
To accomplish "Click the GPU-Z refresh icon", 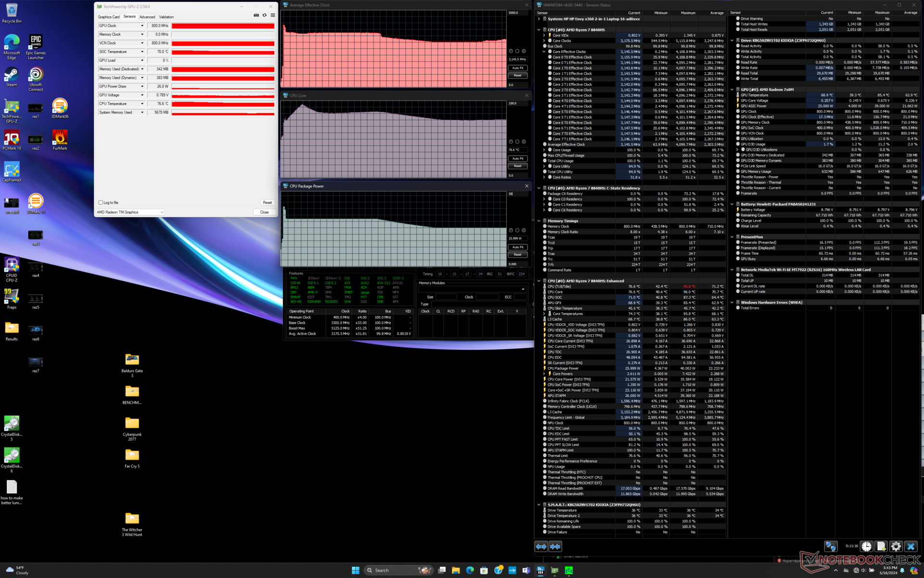I will [264, 15].
